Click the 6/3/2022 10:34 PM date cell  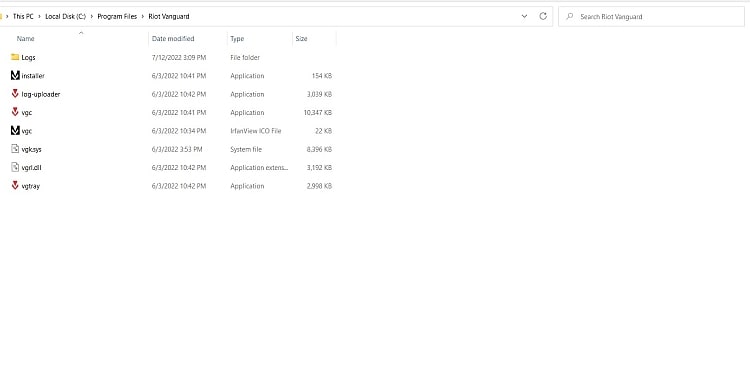[x=179, y=131]
